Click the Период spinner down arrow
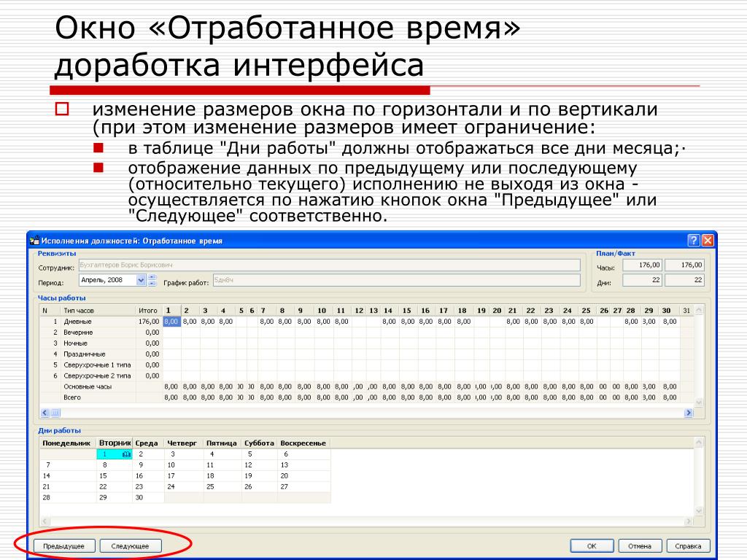This screenshot has height=560, width=747. [x=152, y=284]
